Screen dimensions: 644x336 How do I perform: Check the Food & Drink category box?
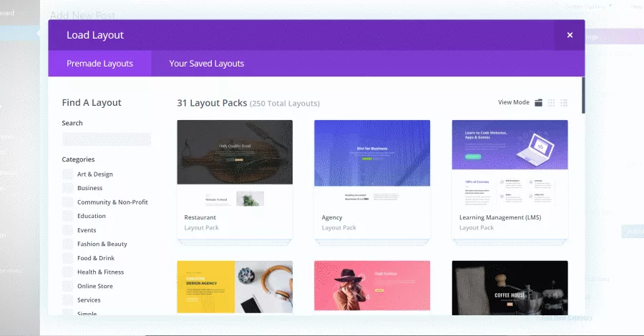pyautogui.click(x=68, y=258)
